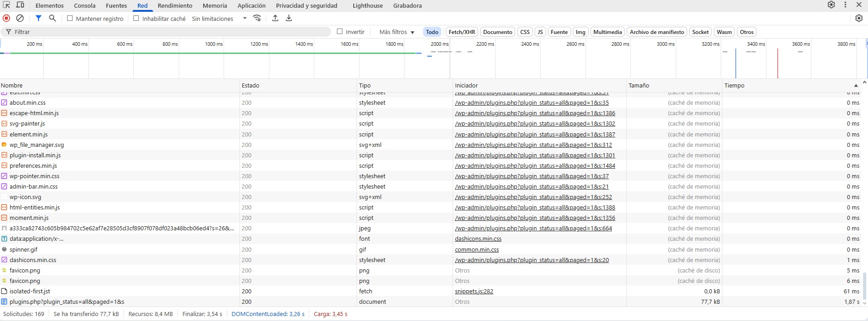Open network conditions wifi icon

click(257, 18)
